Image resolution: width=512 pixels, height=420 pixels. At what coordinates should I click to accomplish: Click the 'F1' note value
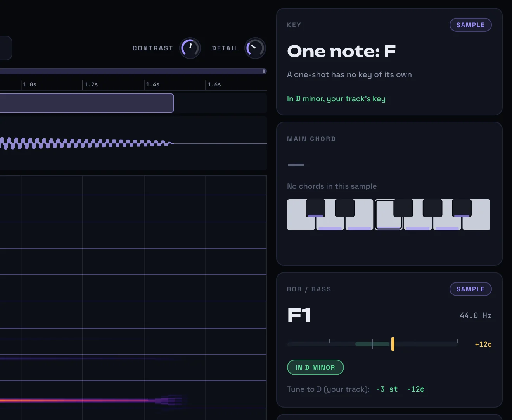coord(299,315)
